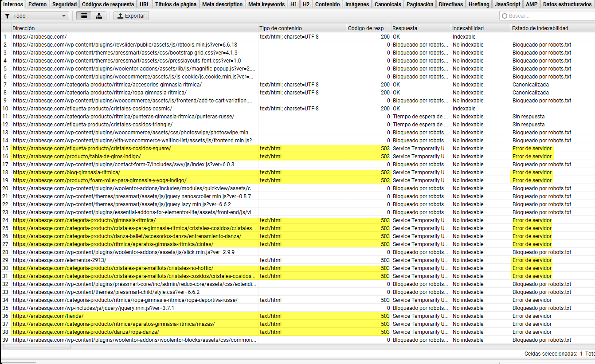Select the URL tab
The width and height of the screenshot is (595, 364).
point(144,4)
